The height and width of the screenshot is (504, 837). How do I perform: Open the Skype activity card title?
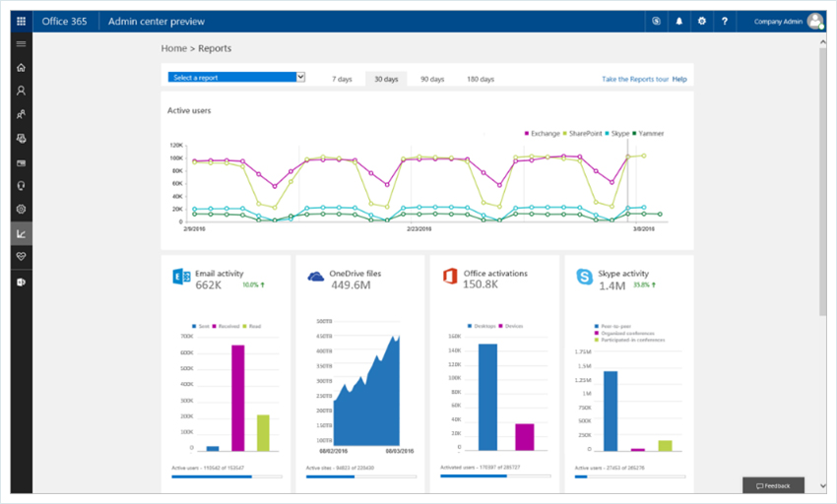[623, 274]
